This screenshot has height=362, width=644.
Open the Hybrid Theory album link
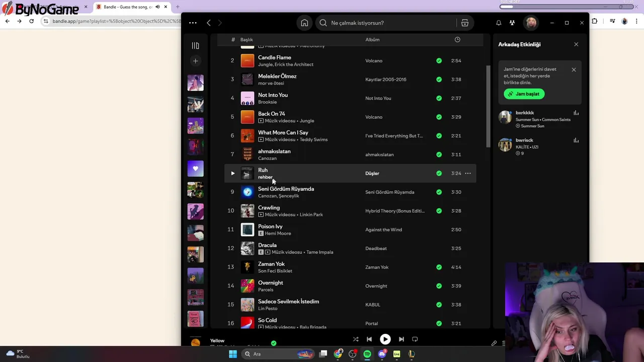pos(395,211)
